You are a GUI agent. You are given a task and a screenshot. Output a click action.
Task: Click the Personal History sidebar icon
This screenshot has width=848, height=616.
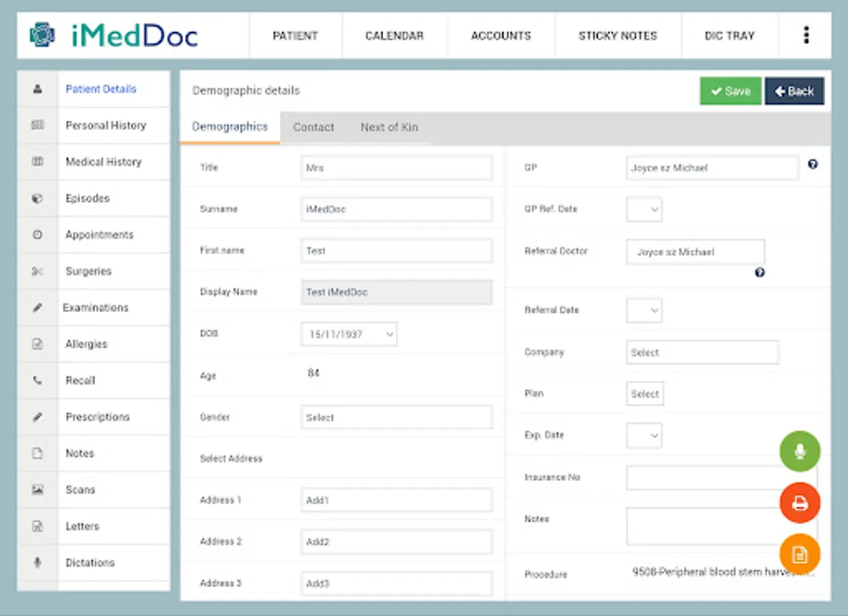(38, 125)
